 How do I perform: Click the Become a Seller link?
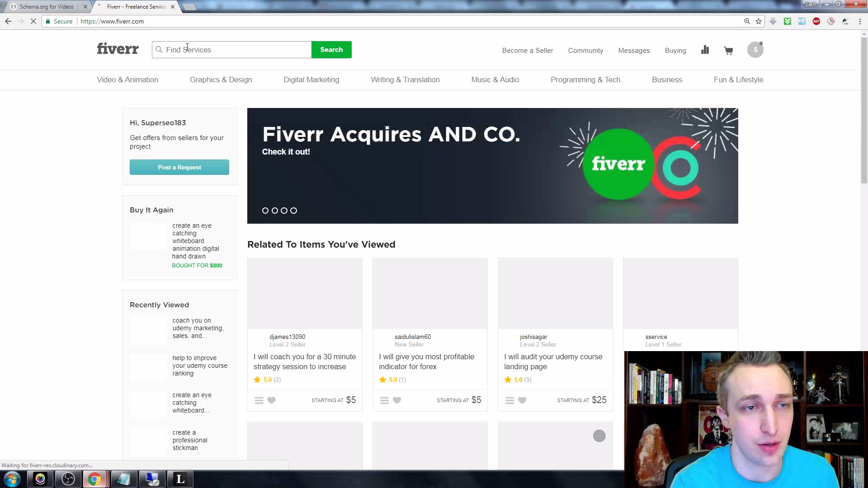coord(528,50)
